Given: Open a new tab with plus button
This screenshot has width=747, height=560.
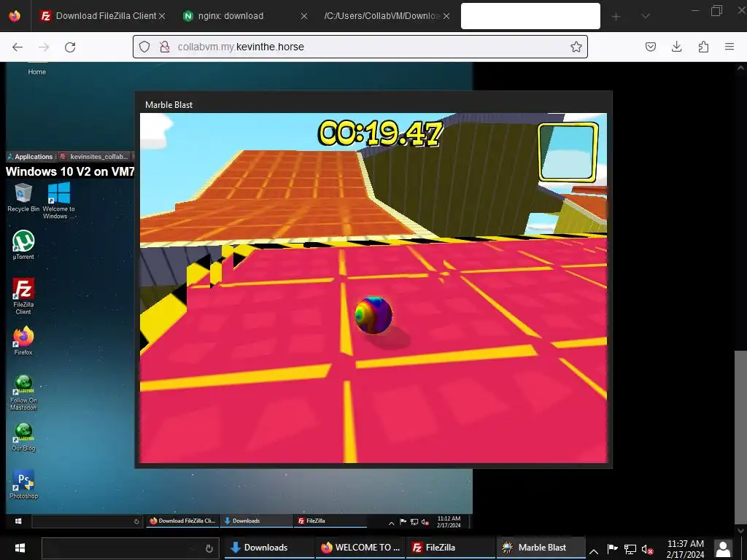Looking at the screenshot, I should coord(616,17).
